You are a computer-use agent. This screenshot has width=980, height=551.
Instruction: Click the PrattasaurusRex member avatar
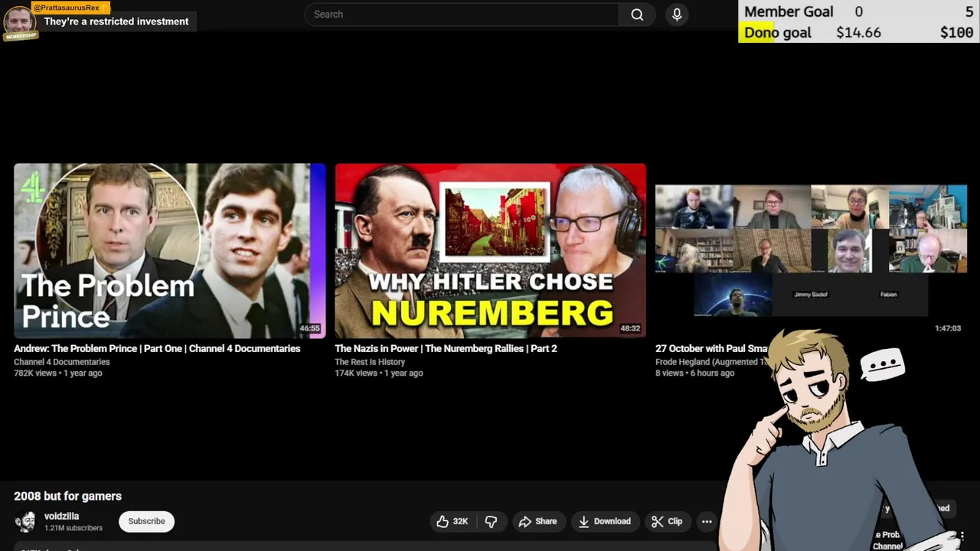18,21
